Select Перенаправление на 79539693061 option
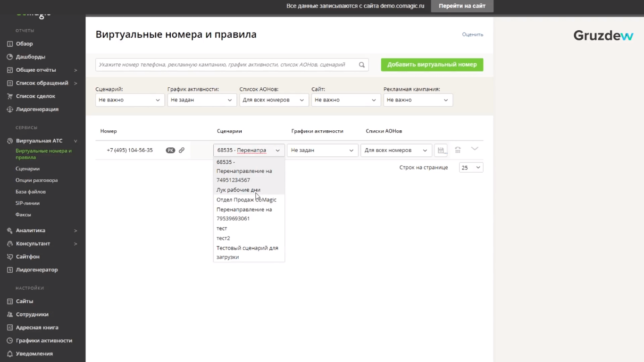The height and width of the screenshot is (362, 644). click(x=249, y=214)
